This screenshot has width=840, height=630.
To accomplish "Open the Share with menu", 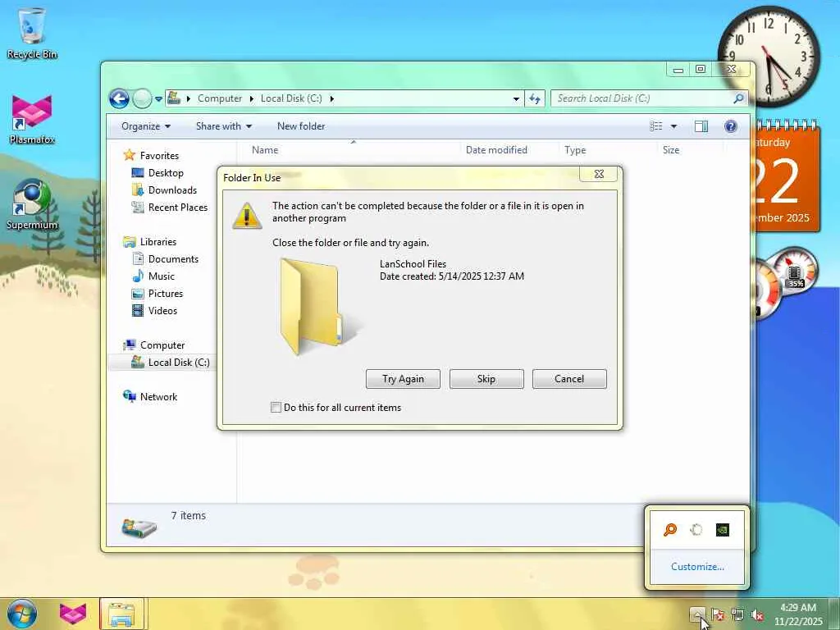I will point(223,126).
